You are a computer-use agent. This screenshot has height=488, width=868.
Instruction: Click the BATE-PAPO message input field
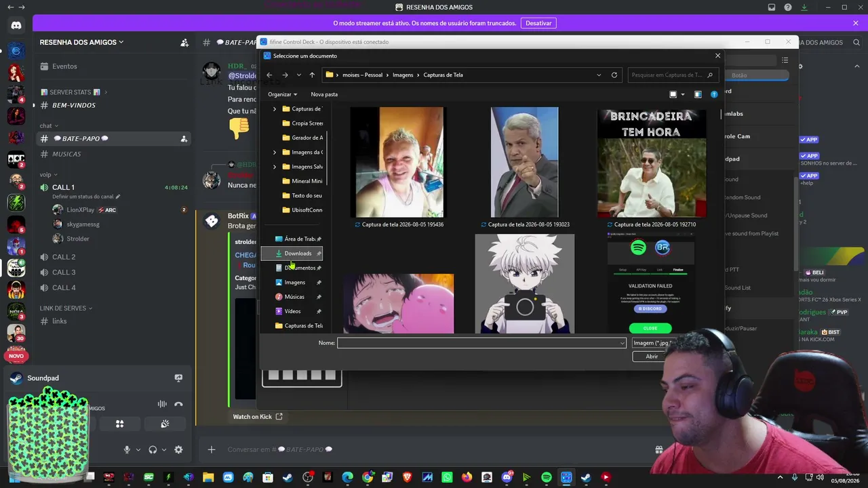(x=434, y=449)
